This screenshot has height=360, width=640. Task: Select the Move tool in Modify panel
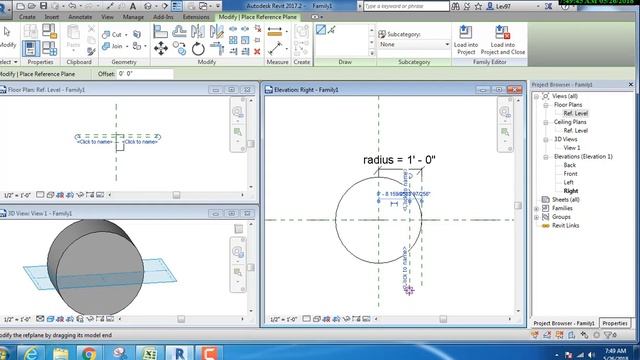160,49
